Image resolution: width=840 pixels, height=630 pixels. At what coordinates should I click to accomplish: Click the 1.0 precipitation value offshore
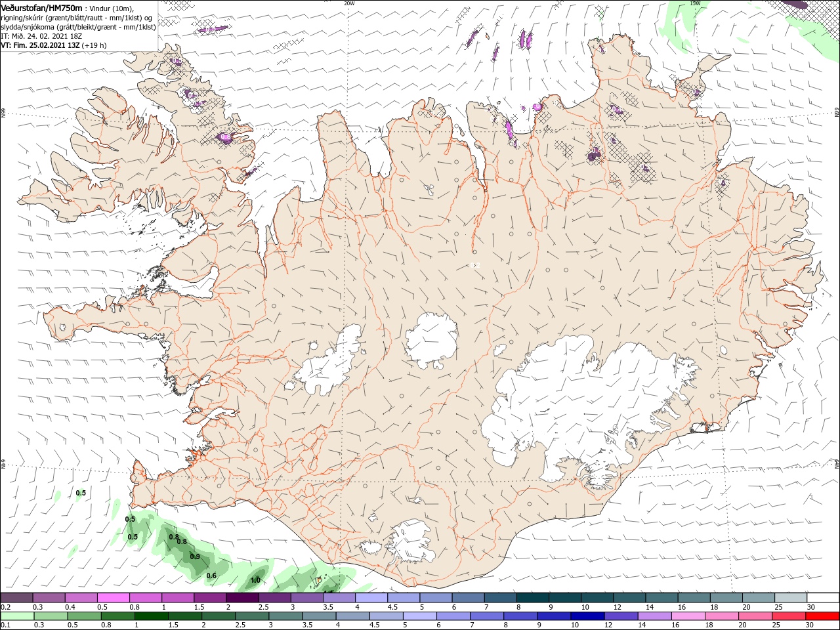[256, 580]
